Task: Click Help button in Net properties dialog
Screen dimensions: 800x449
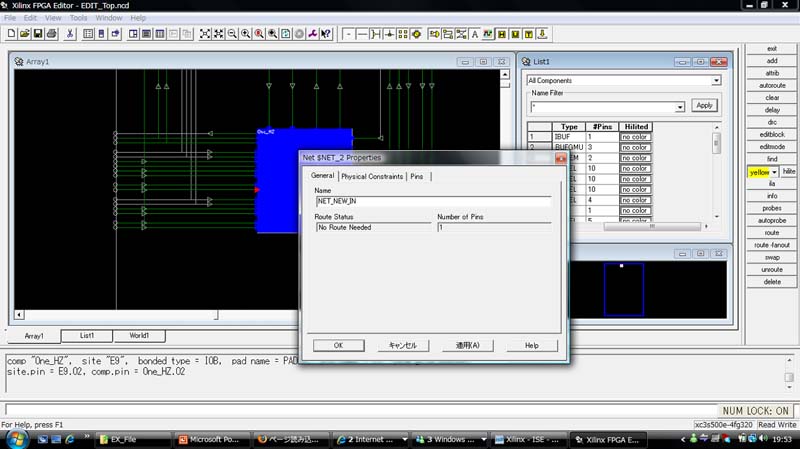Action: click(x=532, y=345)
